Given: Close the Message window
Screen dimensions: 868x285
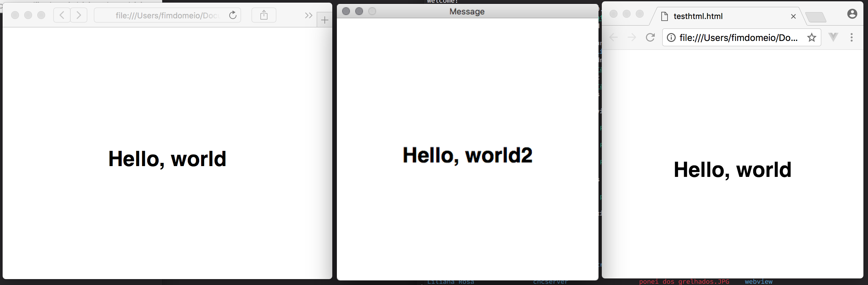Looking at the screenshot, I should tap(346, 11).
